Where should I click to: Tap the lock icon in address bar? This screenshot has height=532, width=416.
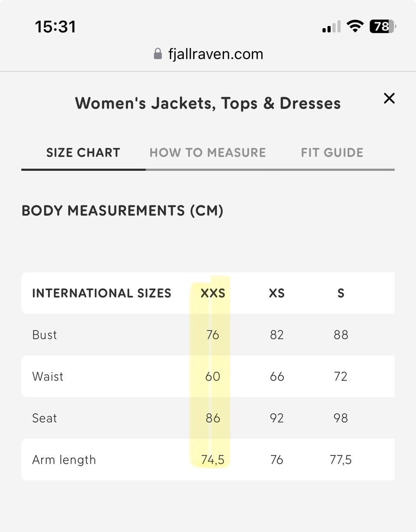[158, 54]
